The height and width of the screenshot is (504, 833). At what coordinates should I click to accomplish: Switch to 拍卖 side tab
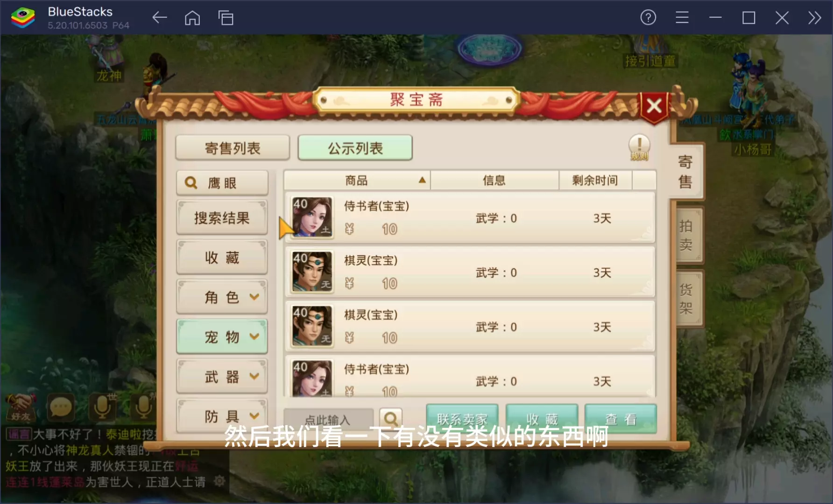[686, 235]
